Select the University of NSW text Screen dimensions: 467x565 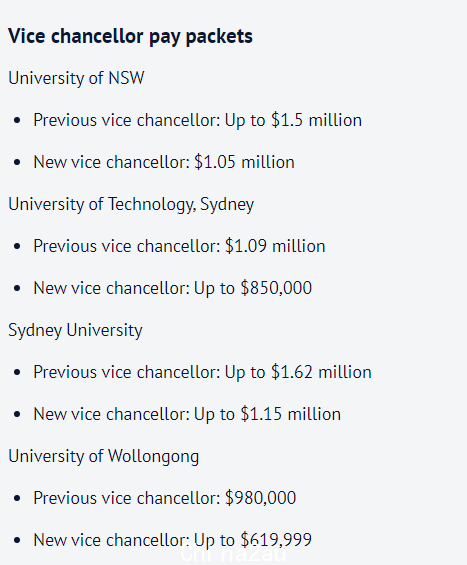tap(76, 78)
